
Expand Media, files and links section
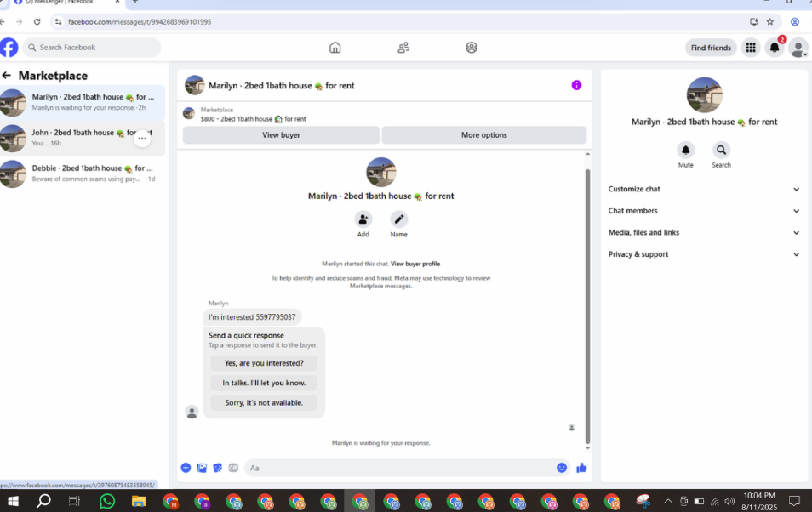click(704, 232)
